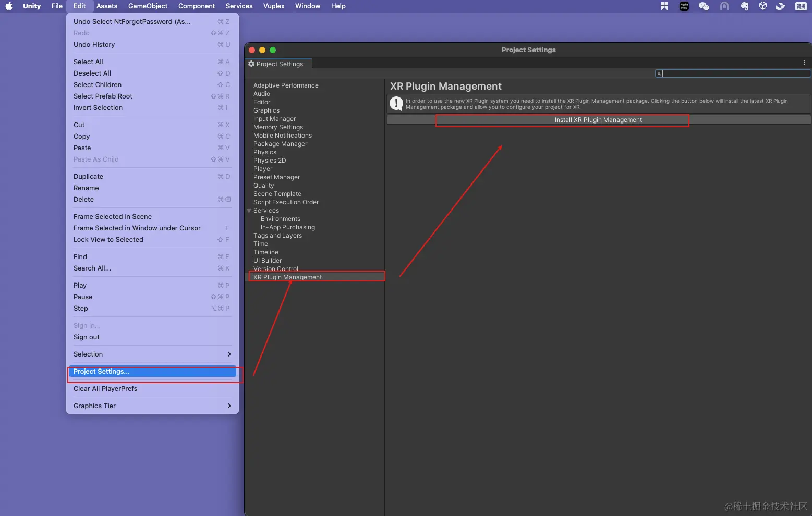Screen dimensions: 812x516
Task: Click the arch-shaped menu bar icon
Action: click(x=724, y=6)
